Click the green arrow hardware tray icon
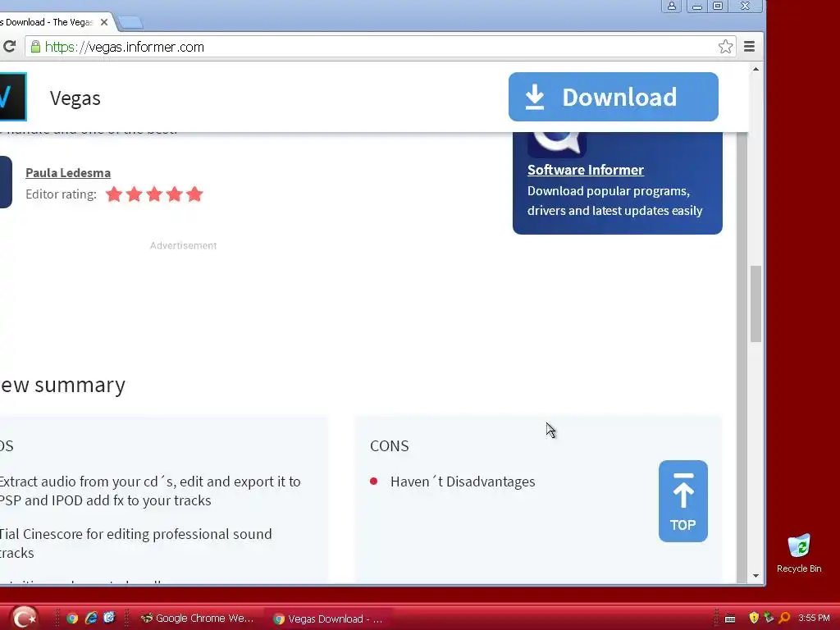 tap(769, 618)
